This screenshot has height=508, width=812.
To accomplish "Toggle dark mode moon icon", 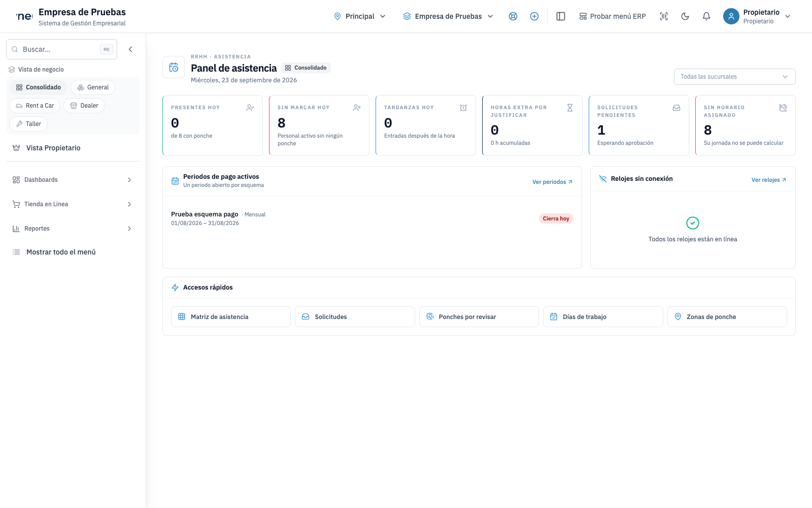I will point(685,16).
